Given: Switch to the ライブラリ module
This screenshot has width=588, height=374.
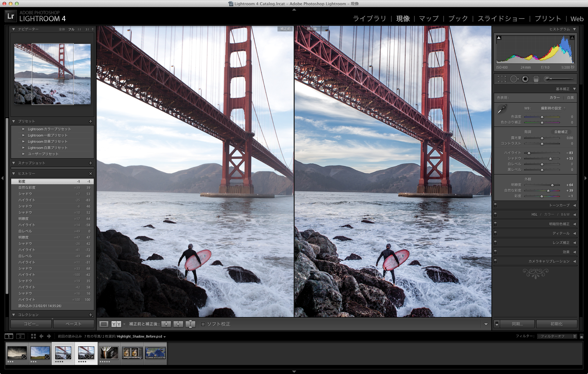Looking at the screenshot, I should coord(369,19).
